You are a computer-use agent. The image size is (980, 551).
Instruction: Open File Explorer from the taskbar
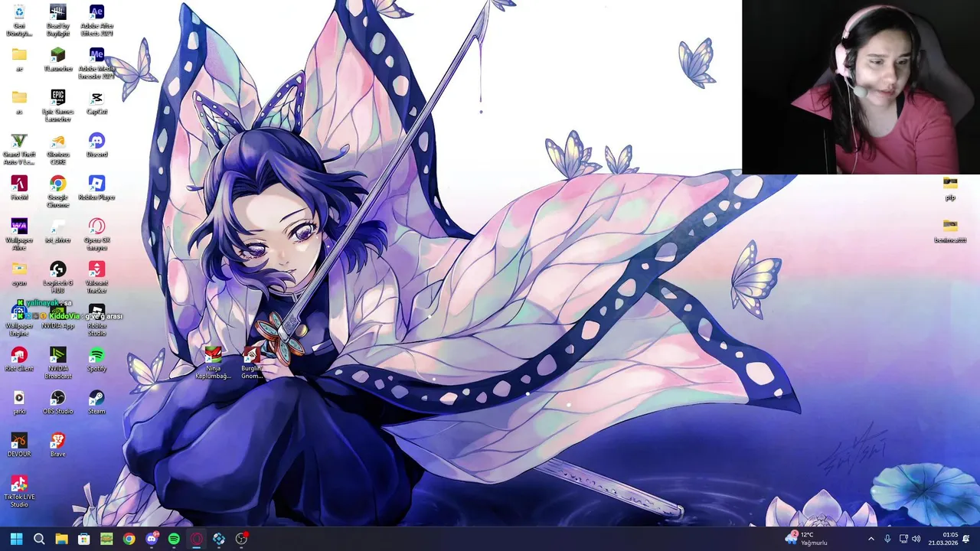coord(61,539)
